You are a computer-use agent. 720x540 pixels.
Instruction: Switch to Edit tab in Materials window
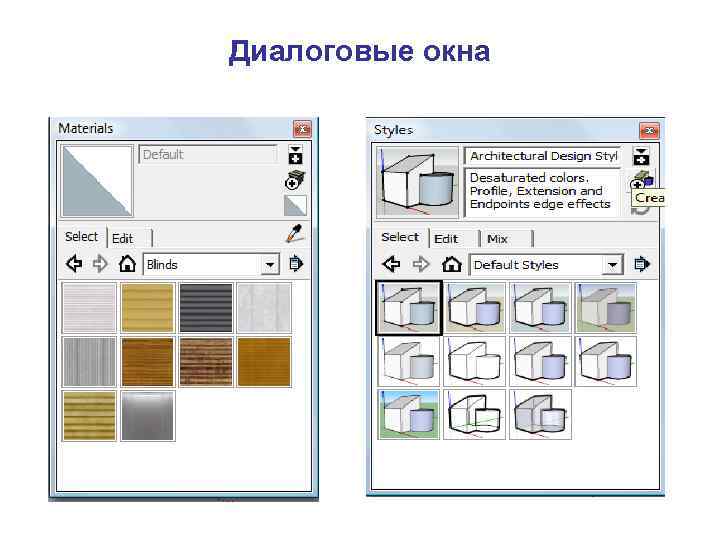pos(123,239)
